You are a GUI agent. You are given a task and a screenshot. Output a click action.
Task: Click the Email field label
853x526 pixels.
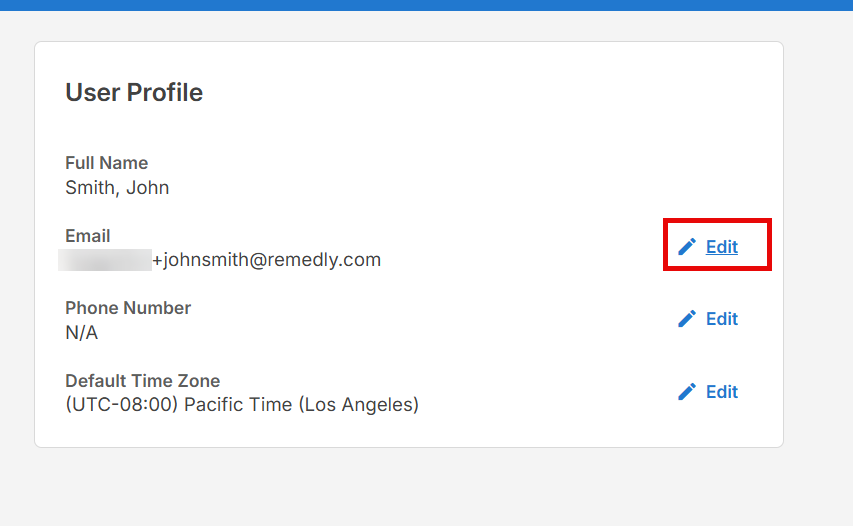[88, 236]
